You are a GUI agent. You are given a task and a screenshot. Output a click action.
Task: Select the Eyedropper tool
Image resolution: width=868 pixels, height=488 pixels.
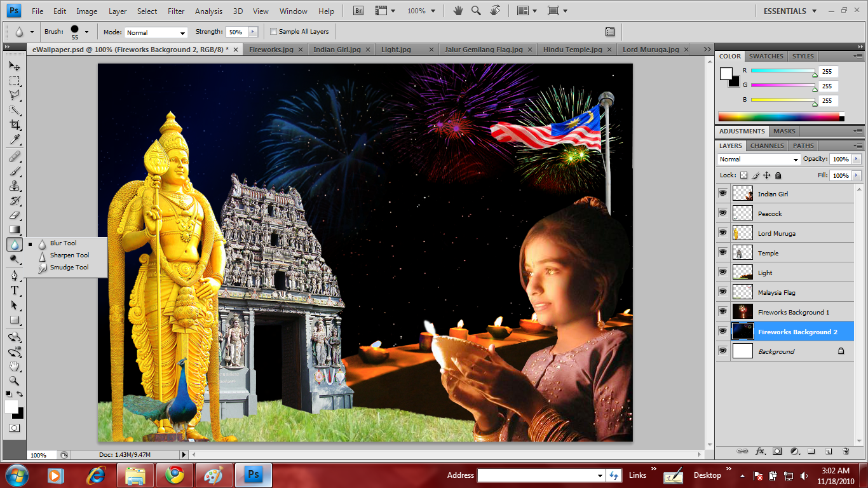tap(14, 139)
